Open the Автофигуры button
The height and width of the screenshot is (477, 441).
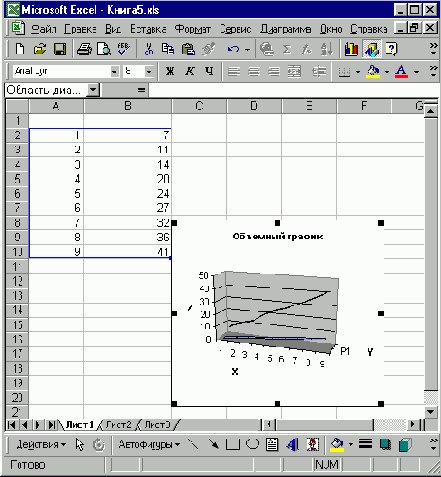[149, 444]
